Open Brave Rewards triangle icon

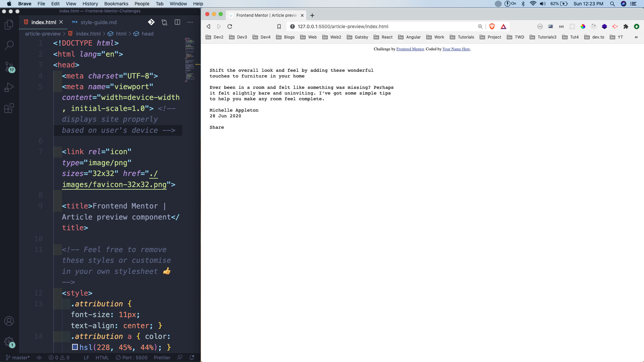[503, 26]
